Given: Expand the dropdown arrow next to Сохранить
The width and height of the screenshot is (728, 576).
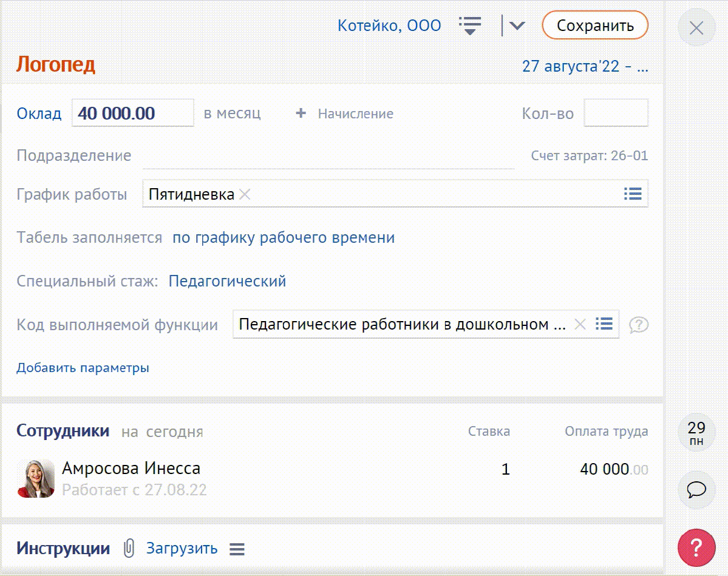Looking at the screenshot, I should pyautogui.click(x=517, y=25).
